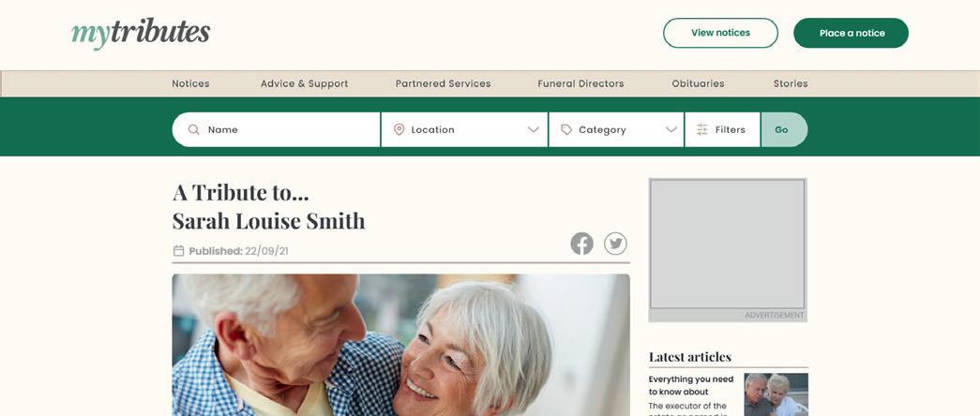Click the location pin icon
This screenshot has height=416, width=980.
399,129
